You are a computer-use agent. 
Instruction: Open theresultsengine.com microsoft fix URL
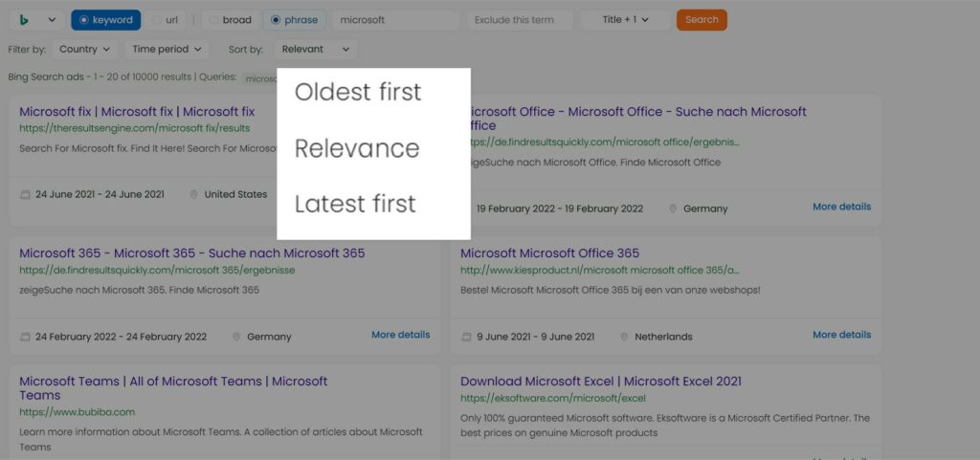tap(134, 128)
